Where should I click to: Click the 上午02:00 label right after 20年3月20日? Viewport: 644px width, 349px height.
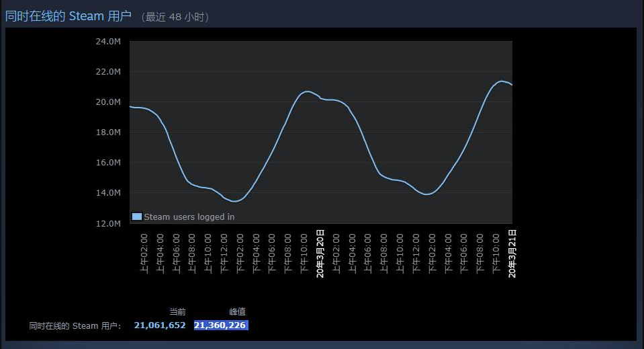(336, 254)
